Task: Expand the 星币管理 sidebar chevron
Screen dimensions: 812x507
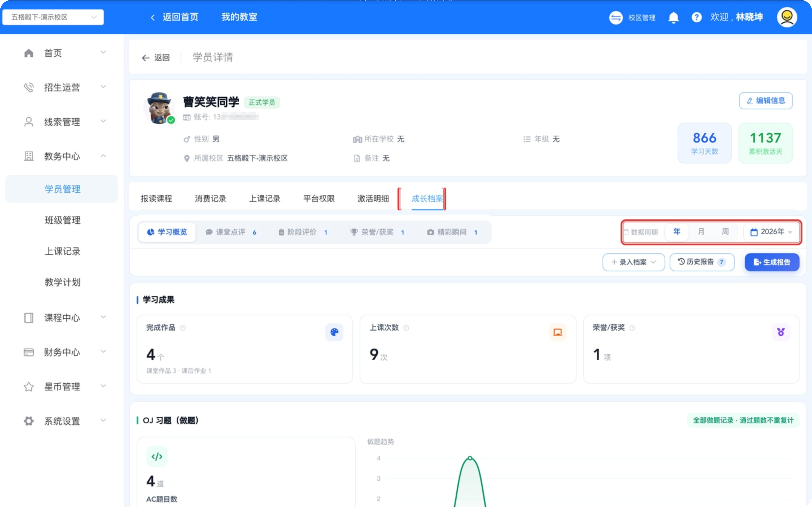Action: pos(103,386)
